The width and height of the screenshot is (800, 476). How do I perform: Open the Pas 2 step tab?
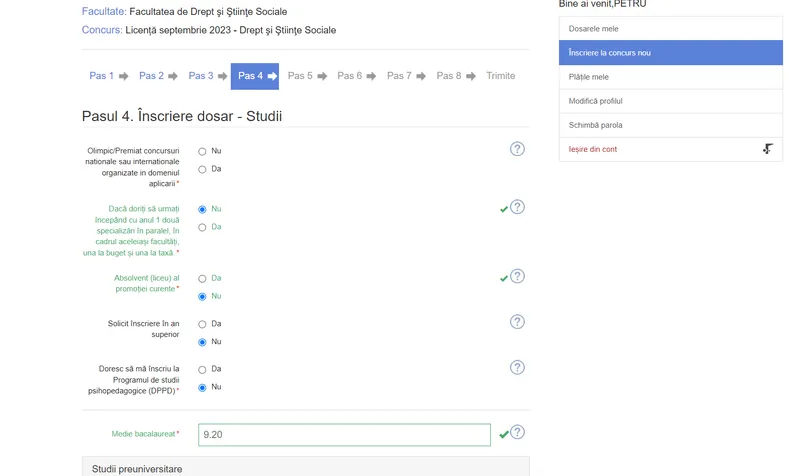151,76
